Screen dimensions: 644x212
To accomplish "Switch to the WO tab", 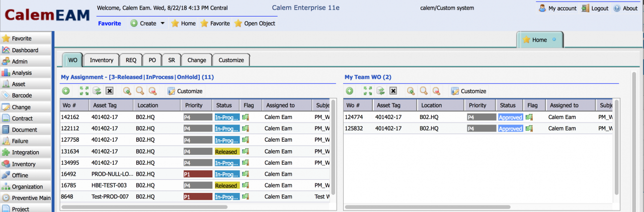I will 72,60.
